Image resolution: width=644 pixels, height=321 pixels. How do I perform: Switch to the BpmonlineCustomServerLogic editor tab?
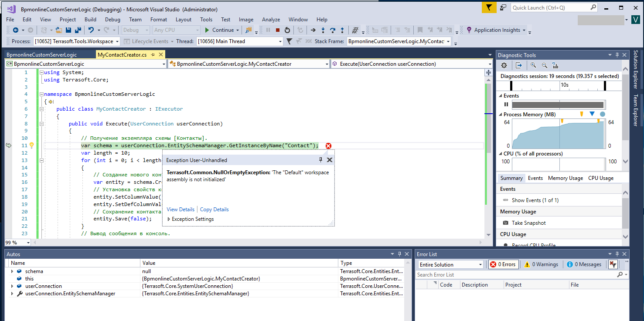point(41,55)
